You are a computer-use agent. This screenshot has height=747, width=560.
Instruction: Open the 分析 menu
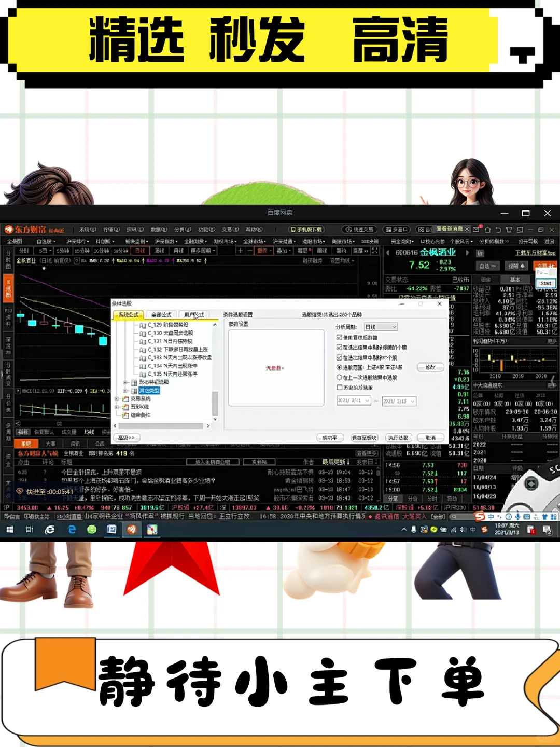click(183, 229)
